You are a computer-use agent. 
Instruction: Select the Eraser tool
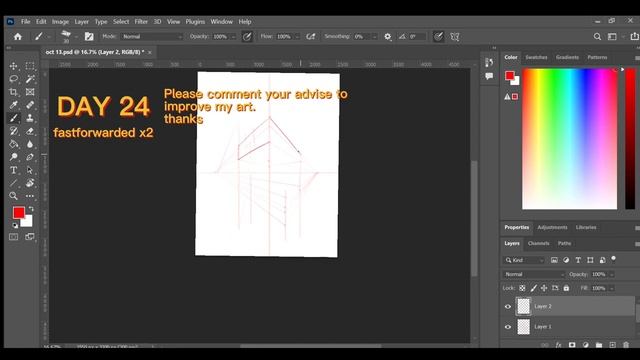(30, 131)
